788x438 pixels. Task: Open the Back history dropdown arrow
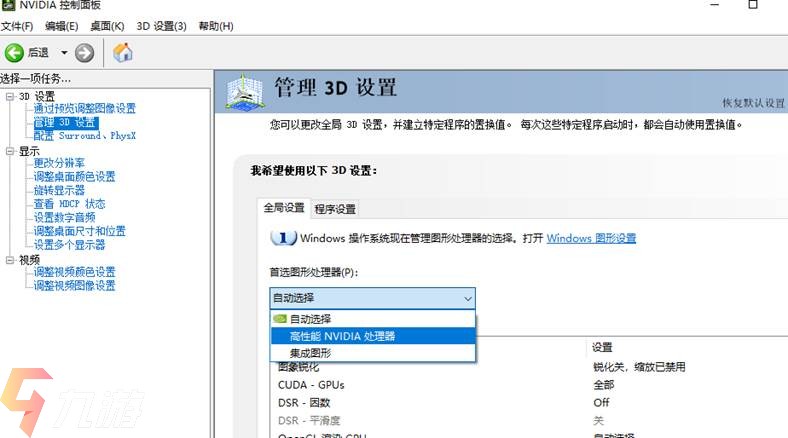coord(64,52)
